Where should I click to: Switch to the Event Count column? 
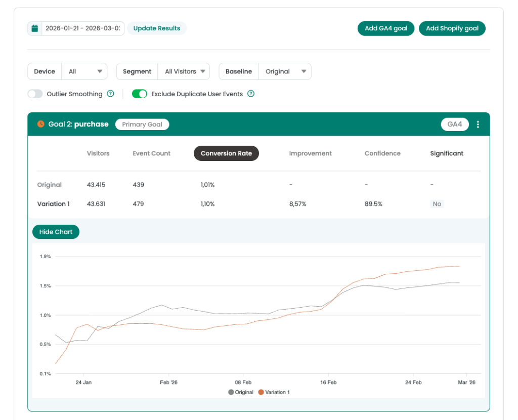point(151,153)
